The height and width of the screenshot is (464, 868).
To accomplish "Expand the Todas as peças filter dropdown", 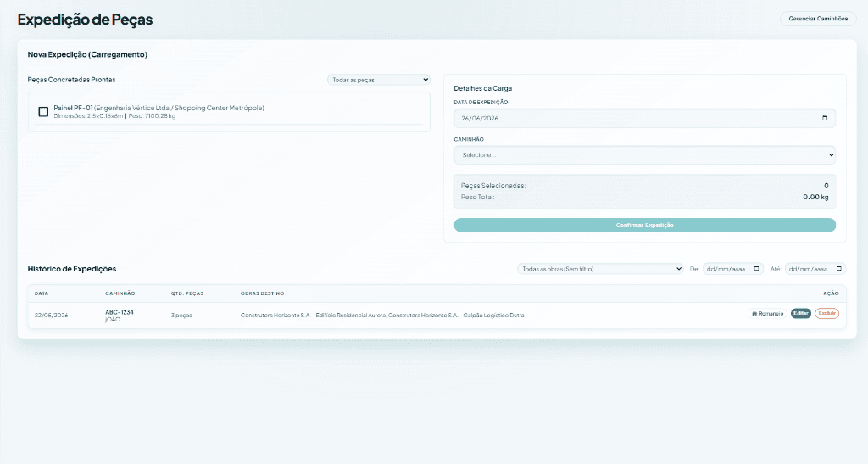I will [x=379, y=80].
